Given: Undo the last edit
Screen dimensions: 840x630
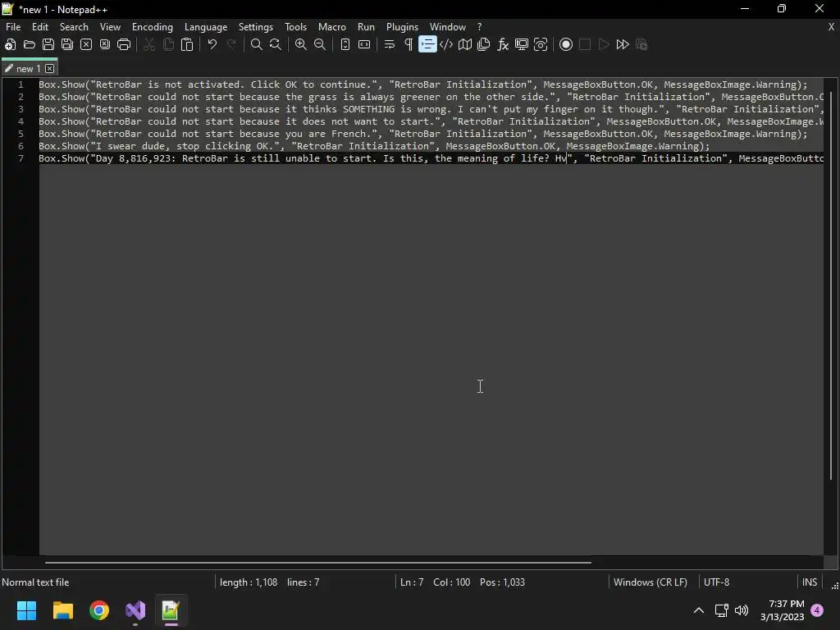Looking at the screenshot, I should point(212,44).
